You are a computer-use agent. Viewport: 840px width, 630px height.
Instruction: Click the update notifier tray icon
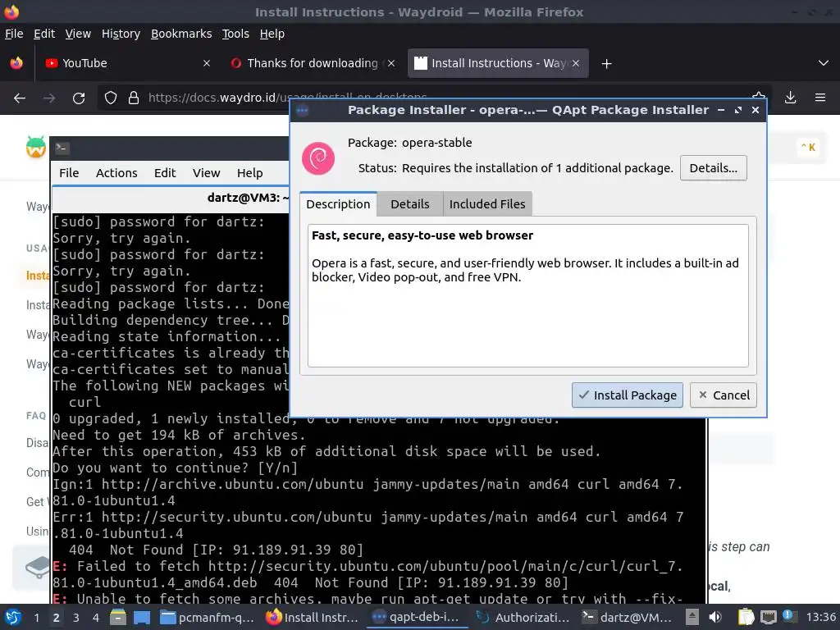[x=788, y=616]
